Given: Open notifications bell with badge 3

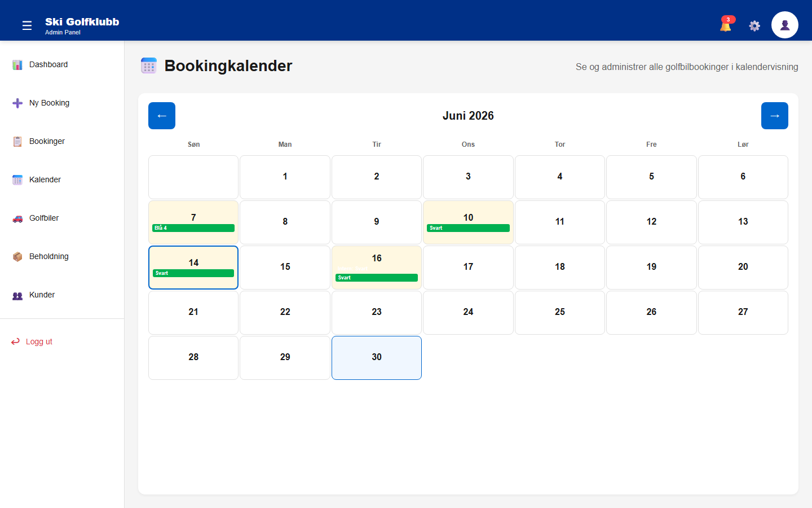Looking at the screenshot, I should coord(726,24).
